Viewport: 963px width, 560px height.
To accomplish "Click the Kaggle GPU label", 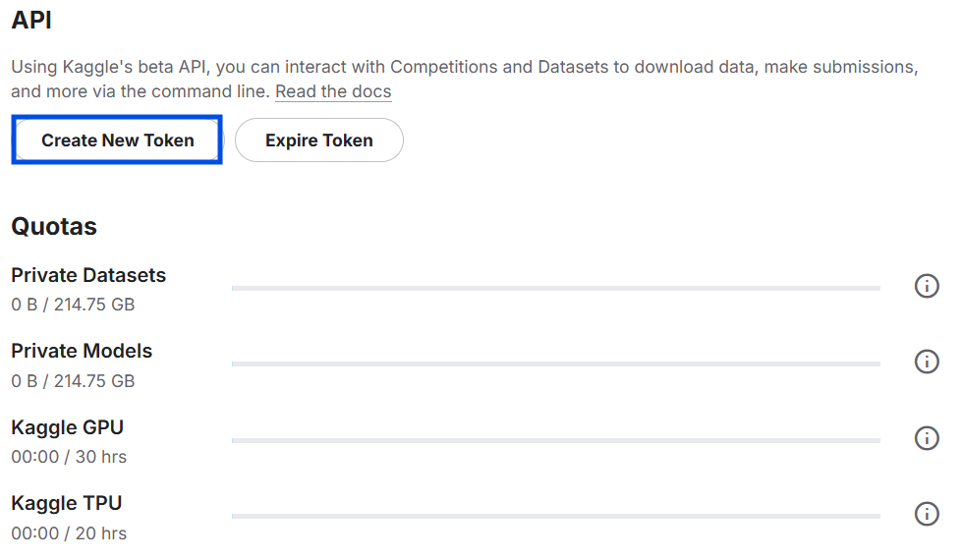I will click(67, 427).
